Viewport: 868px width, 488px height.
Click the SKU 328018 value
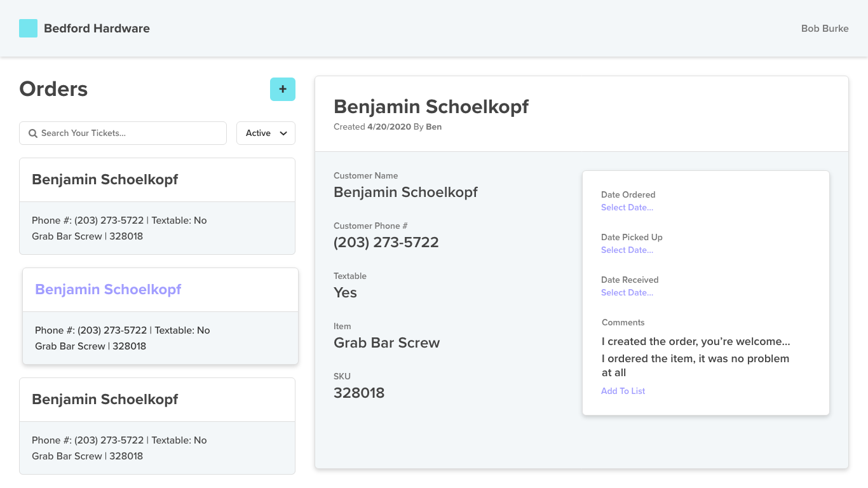pos(359,393)
